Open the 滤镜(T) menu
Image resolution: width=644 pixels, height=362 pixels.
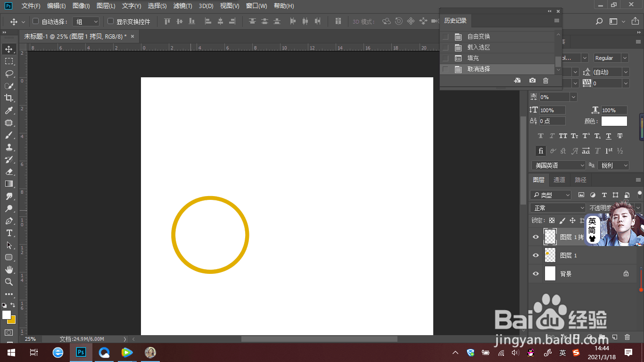point(182,6)
